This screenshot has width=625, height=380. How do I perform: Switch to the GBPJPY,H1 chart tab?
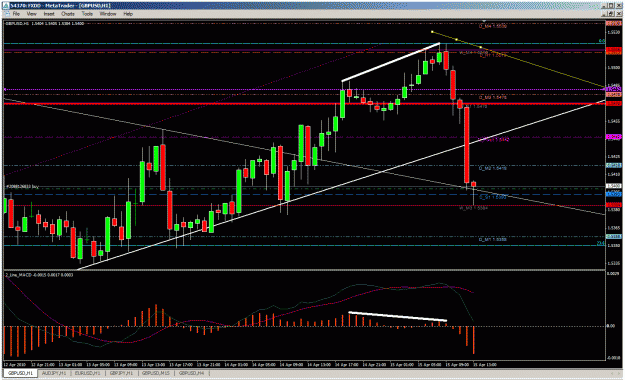coord(122,373)
